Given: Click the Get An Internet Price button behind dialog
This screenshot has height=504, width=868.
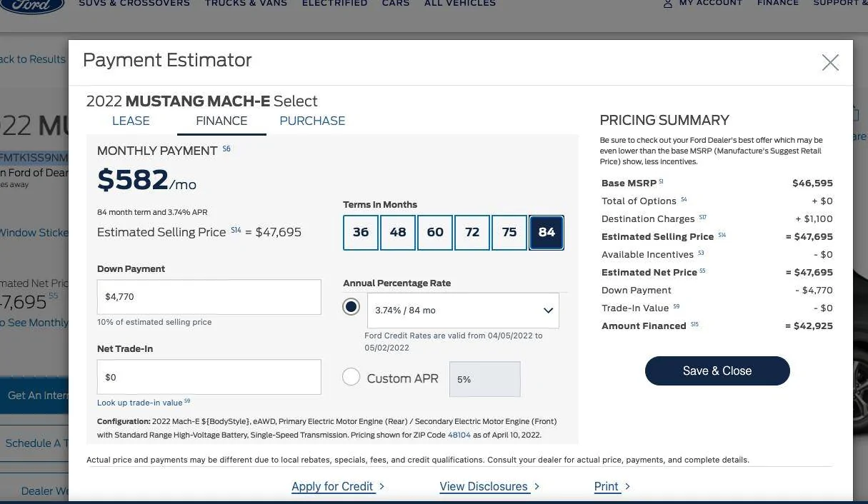Looking at the screenshot, I should click(34, 395).
